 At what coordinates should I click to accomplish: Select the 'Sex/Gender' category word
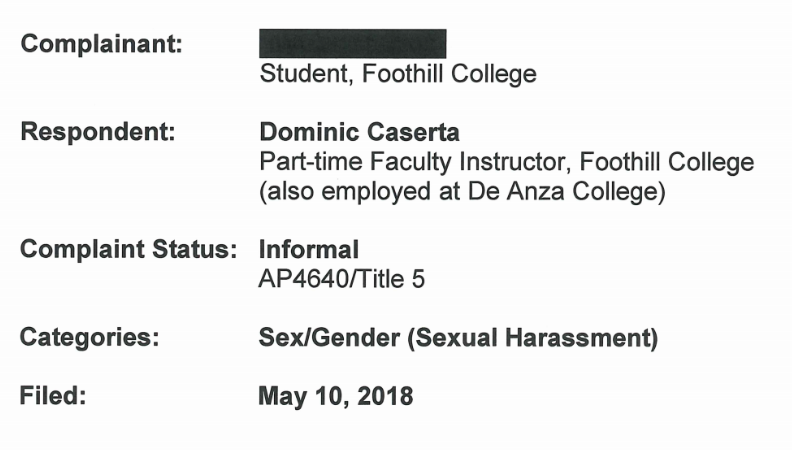[329, 337]
